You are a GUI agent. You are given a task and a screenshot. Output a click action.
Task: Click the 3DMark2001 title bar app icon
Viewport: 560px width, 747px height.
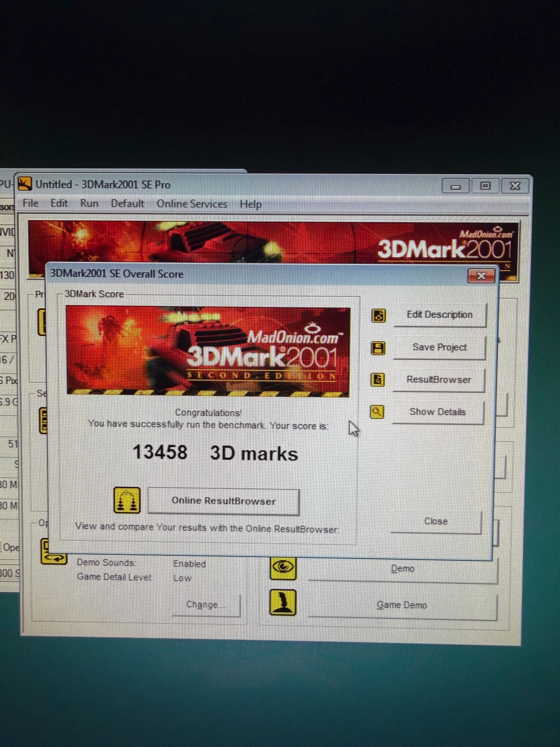click(x=25, y=184)
